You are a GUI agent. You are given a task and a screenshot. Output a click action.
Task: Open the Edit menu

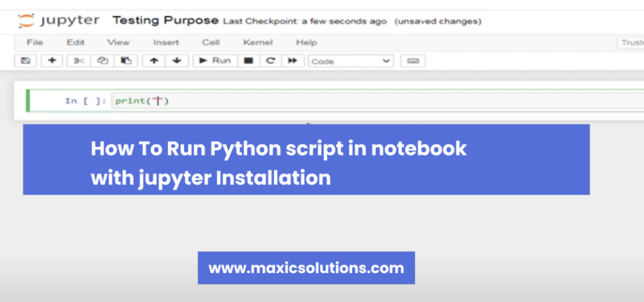tap(75, 42)
